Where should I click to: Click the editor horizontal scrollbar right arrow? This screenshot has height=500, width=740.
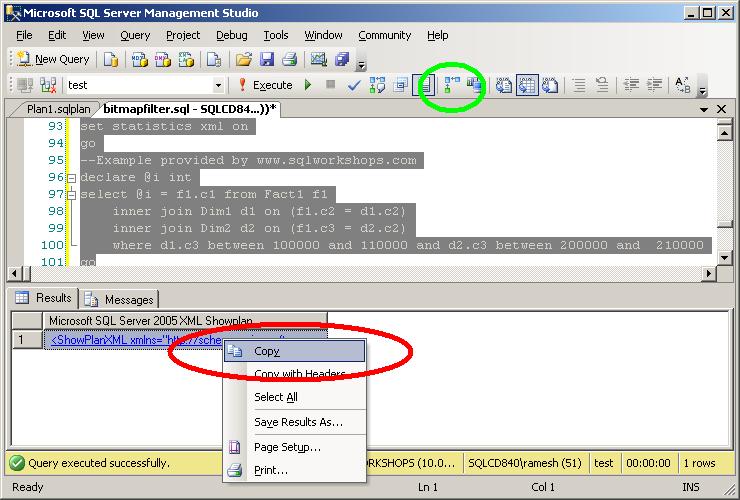tap(708, 273)
